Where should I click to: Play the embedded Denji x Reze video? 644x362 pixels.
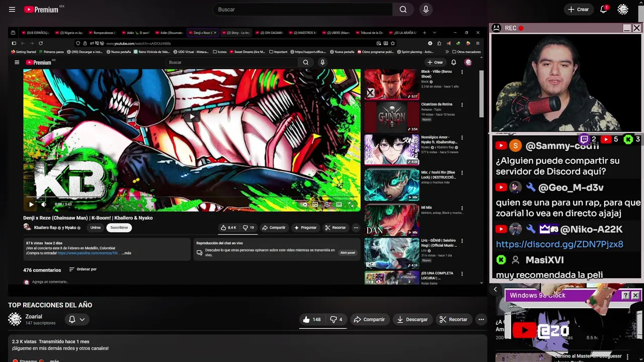[31, 204]
